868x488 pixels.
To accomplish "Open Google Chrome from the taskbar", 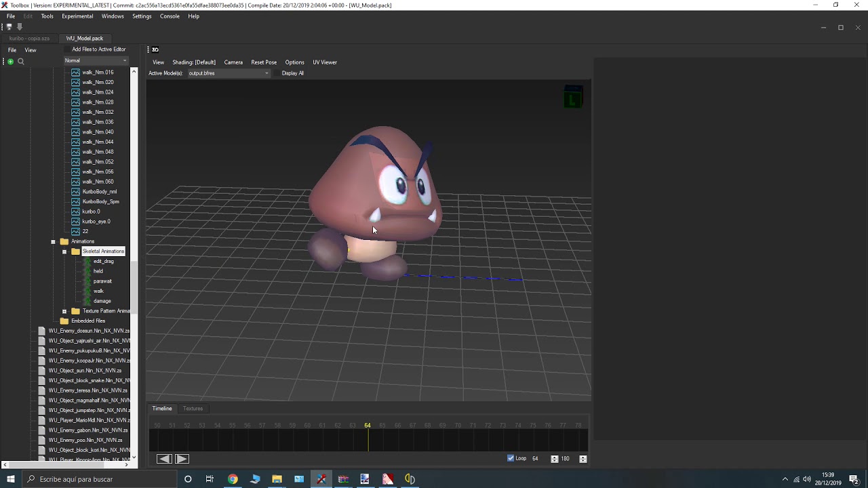I will tap(233, 479).
